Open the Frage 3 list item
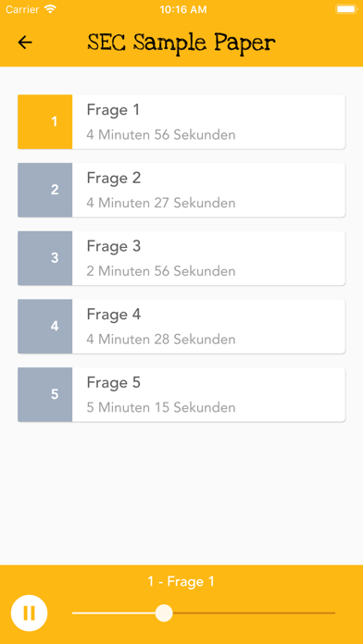 point(181,258)
